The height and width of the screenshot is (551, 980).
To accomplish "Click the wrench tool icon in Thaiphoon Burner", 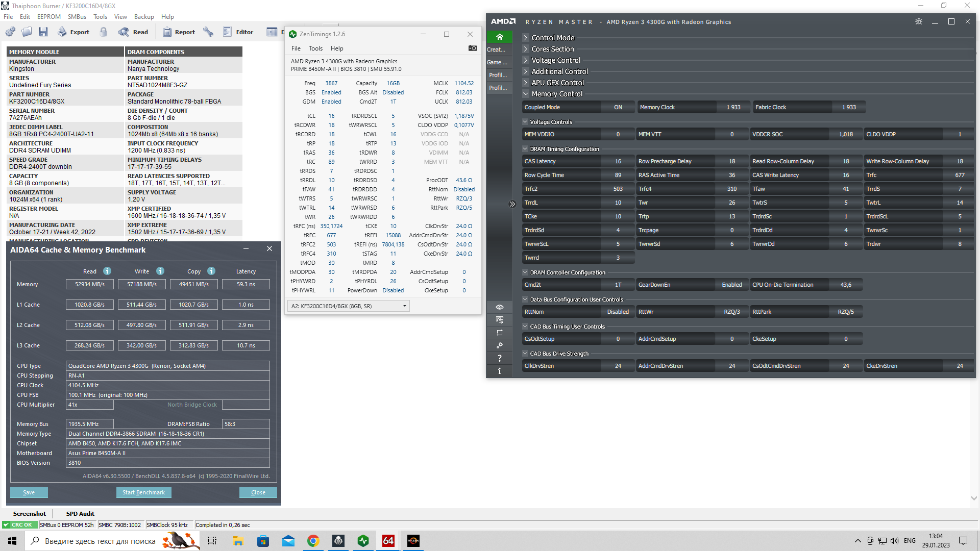I will [208, 32].
